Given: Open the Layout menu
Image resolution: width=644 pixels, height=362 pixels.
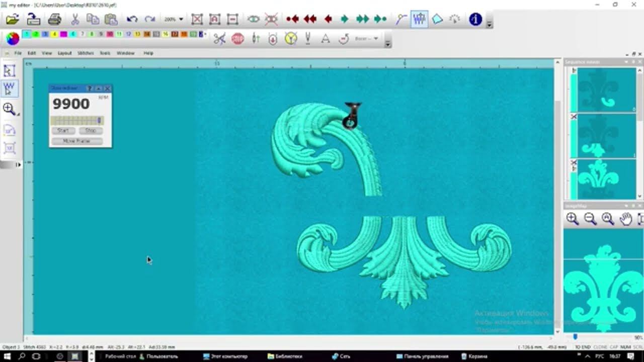Looking at the screenshot, I should click(64, 53).
